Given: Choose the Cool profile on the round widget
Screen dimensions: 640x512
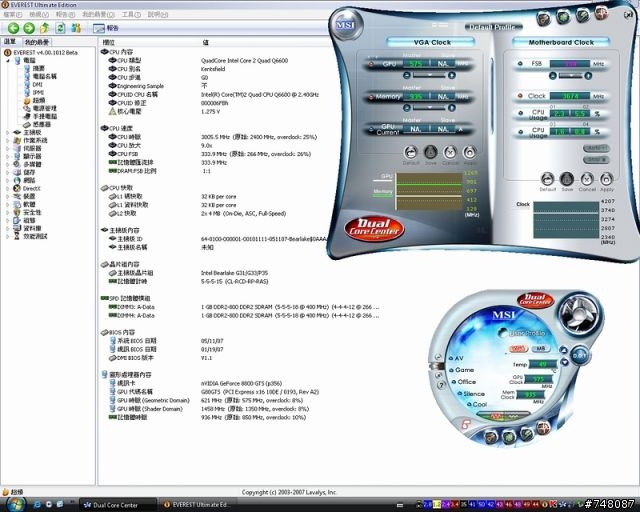Looking at the screenshot, I should pyautogui.click(x=479, y=404).
